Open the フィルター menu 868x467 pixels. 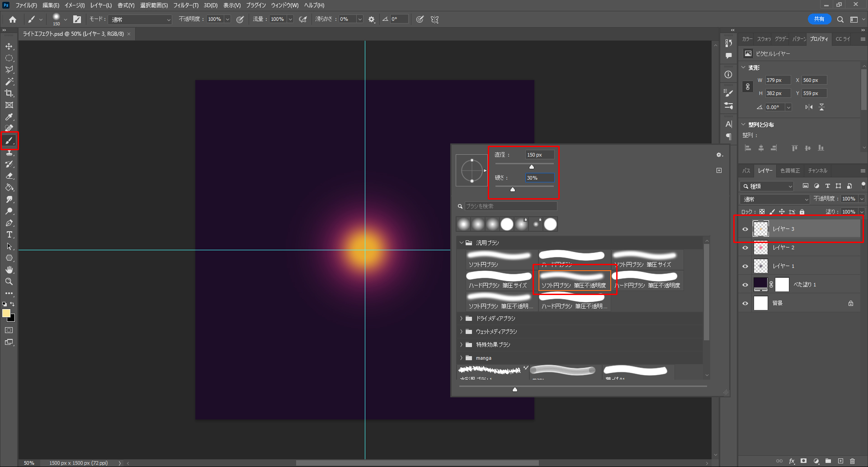pyautogui.click(x=185, y=5)
